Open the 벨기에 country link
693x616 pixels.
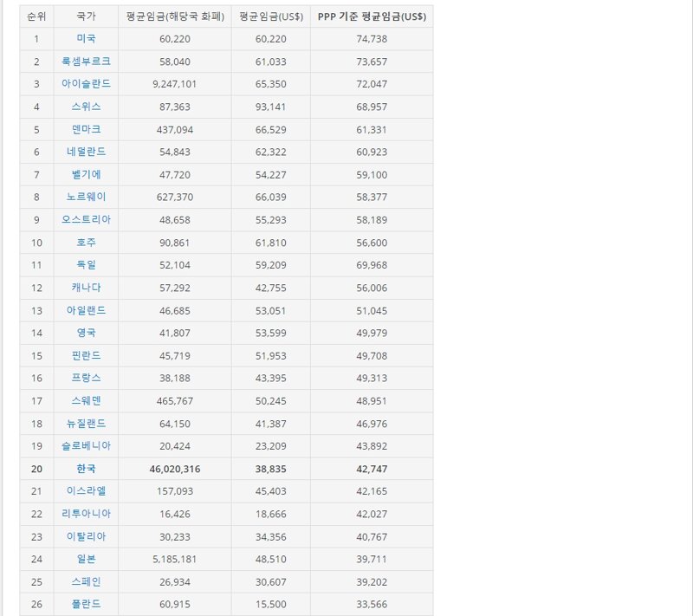tap(86, 174)
